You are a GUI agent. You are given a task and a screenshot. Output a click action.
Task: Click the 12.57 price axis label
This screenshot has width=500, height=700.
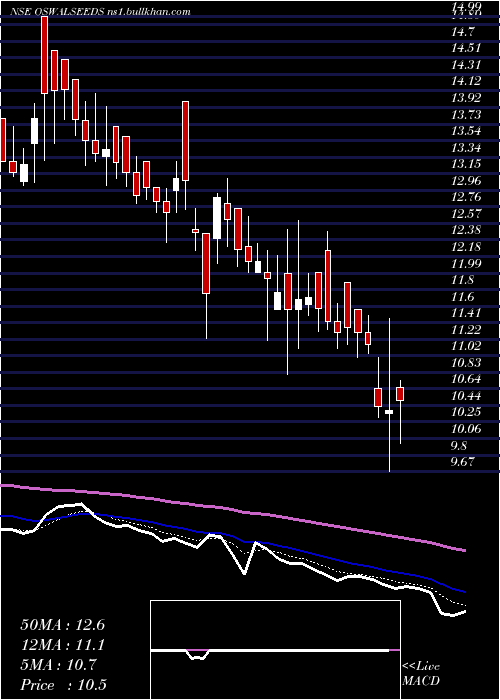[465, 213]
